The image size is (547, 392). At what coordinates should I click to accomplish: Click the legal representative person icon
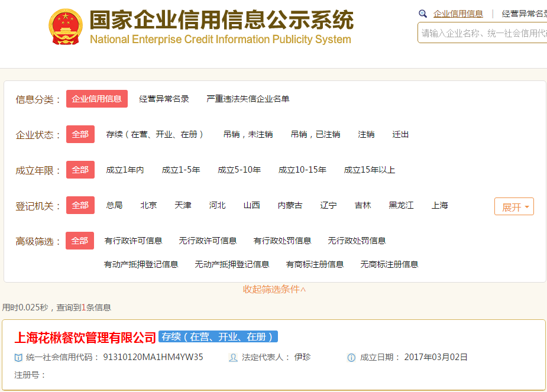tap(233, 357)
